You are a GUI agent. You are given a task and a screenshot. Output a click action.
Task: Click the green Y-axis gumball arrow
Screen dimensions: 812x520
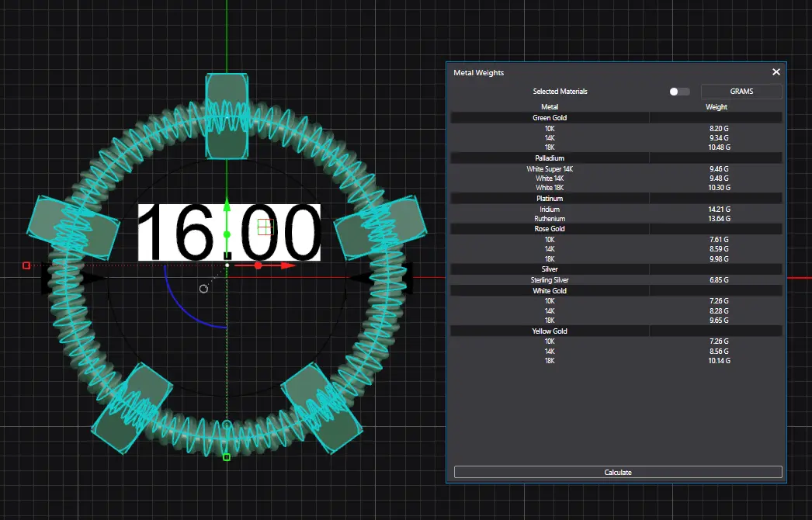tap(227, 206)
